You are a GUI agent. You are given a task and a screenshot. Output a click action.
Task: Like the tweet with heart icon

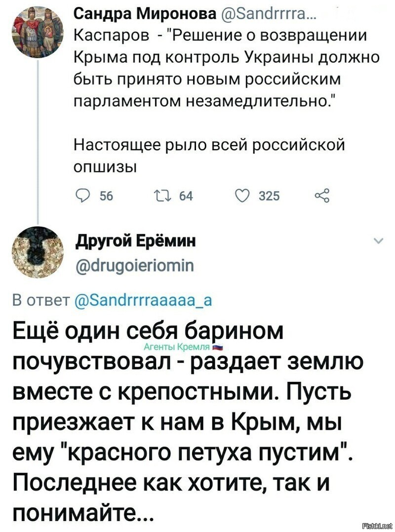(x=242, y=196)
